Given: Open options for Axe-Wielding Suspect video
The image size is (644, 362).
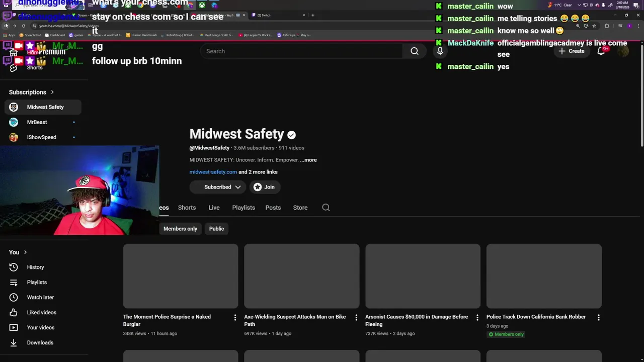Looking at the screenshot, I should click(356, 317).
